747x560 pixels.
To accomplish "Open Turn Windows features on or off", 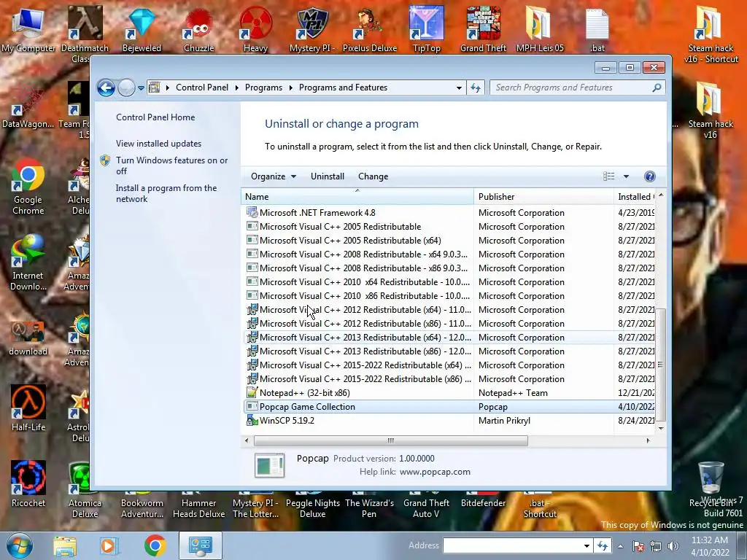I will pos(171,166).
